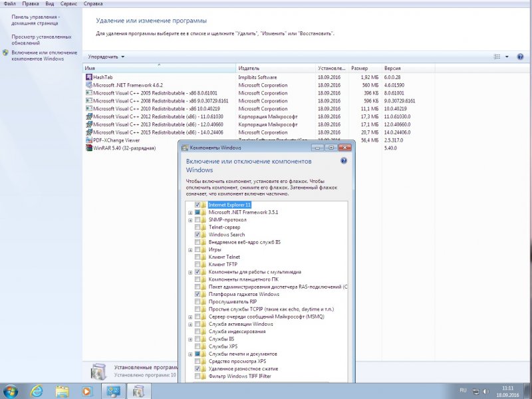Select the Прослушиватель RIP tree item
Screen dimensions: 532x399
[232, 302]
